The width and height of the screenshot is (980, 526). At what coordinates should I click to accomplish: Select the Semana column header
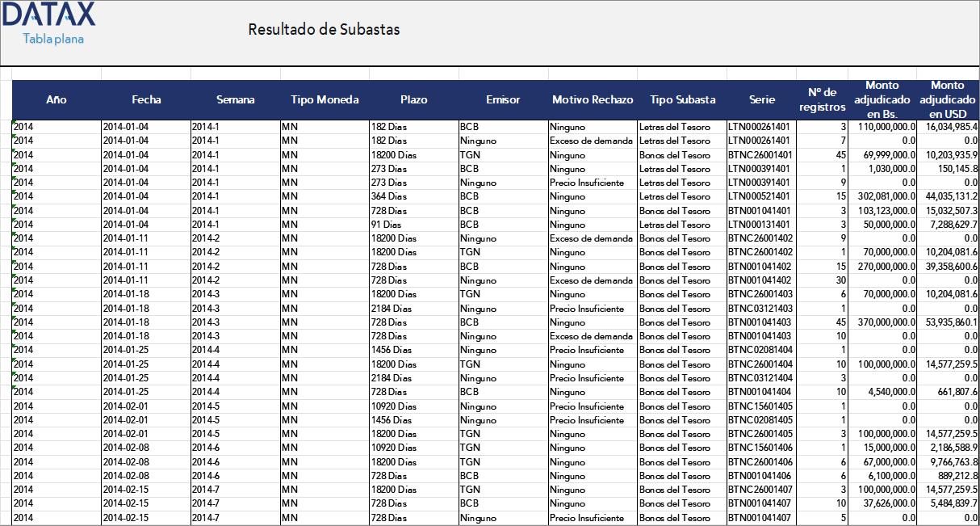[236, 100]
